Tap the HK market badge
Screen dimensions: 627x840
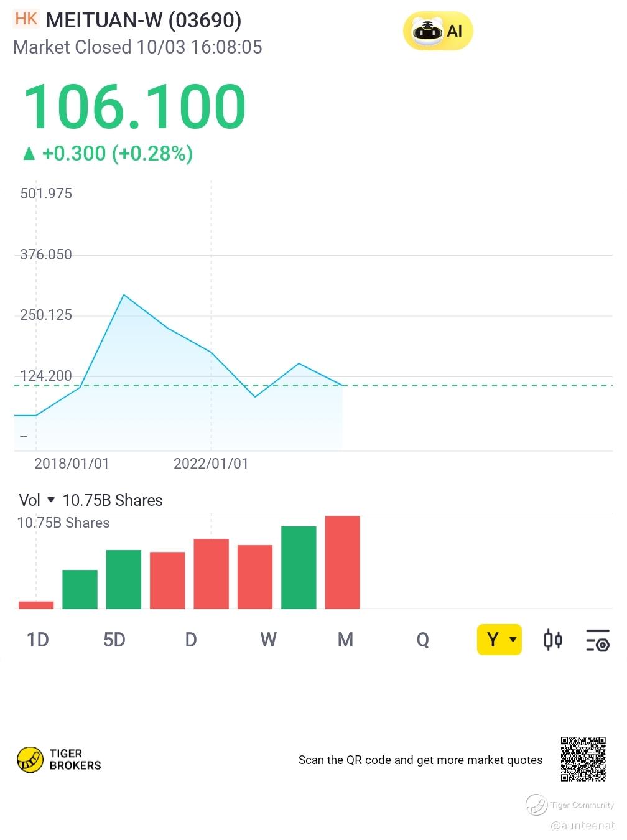click(26, 19)
